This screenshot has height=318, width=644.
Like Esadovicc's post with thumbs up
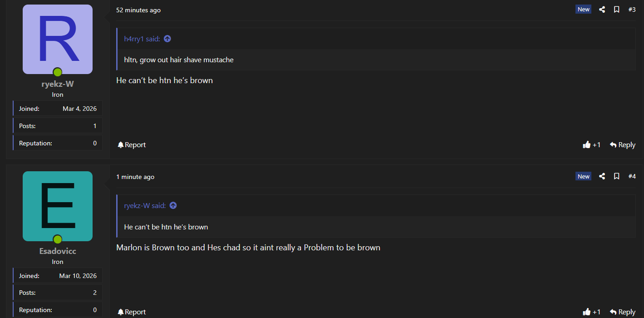(x=591, y=312)
